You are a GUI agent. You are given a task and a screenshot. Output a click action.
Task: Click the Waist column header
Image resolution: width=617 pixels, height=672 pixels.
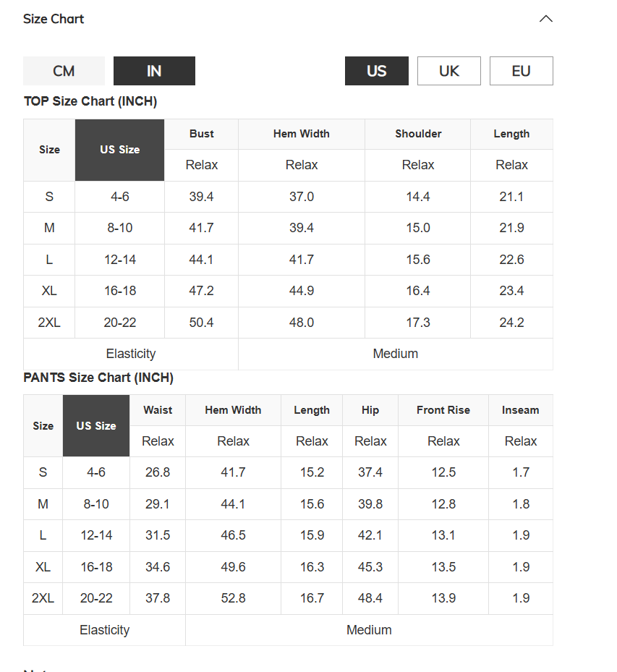(158, 410)
